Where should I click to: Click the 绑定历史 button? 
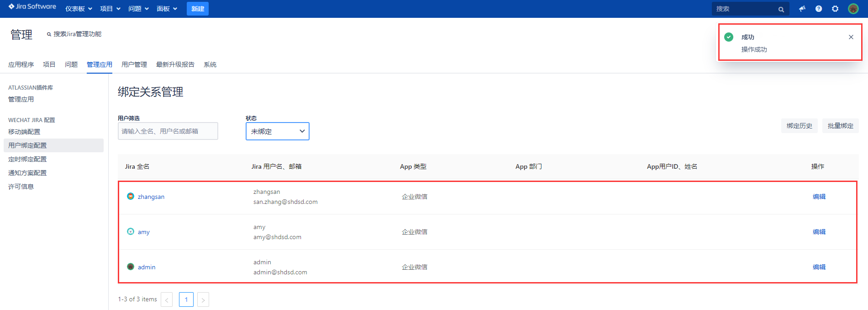click(x=799, y=126)
